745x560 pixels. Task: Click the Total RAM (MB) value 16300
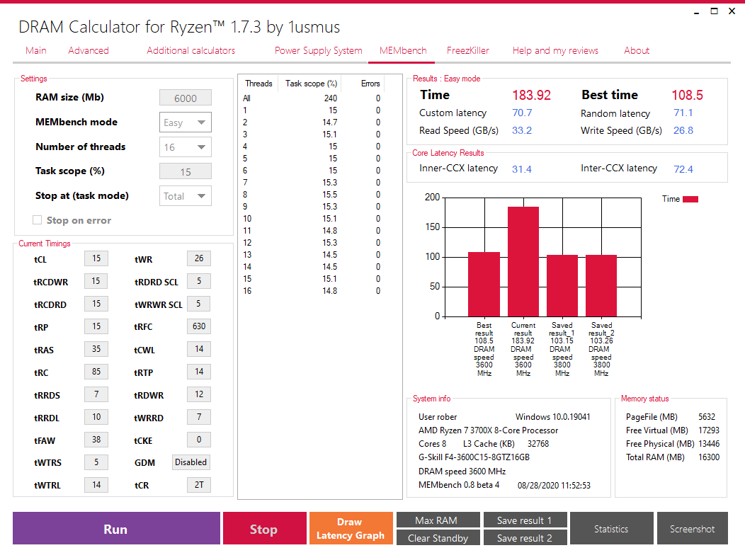[x=709, y=457]
